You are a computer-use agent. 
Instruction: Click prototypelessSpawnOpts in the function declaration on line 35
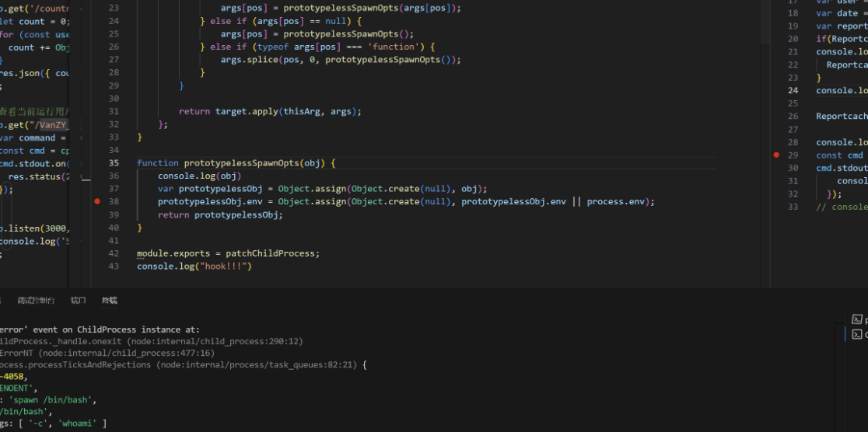pyautogui.click(x=241, y=162)
